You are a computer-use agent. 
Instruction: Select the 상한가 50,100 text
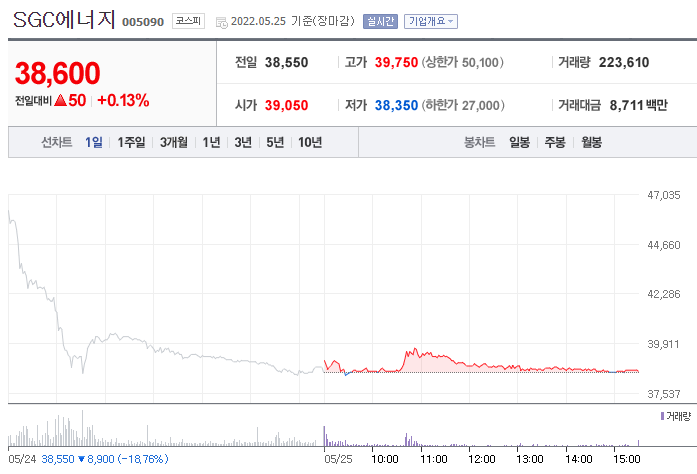(x=463, y=62)
